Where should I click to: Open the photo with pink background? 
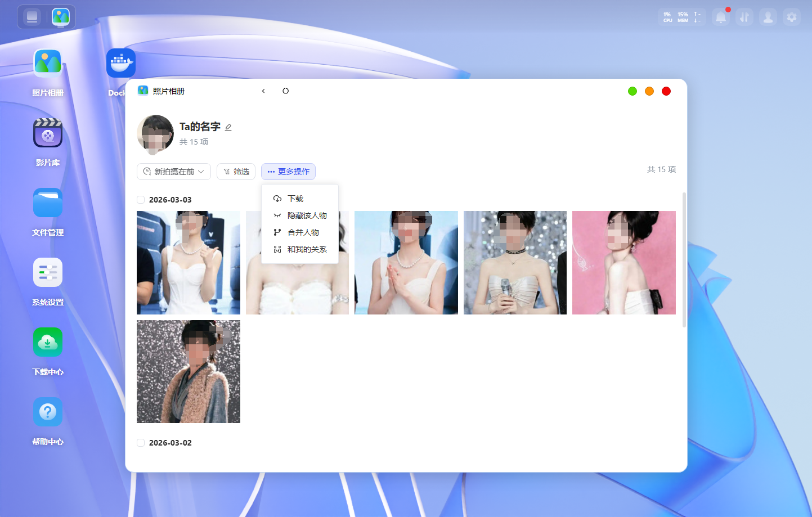[x=624, y=263]
